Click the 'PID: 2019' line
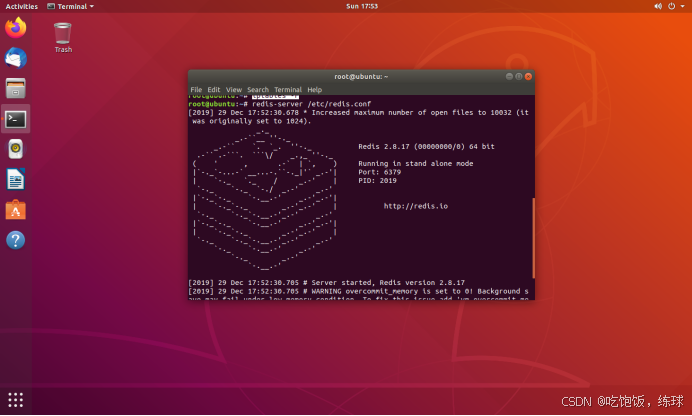The image size is (692, 416). [x=377, y=180]
